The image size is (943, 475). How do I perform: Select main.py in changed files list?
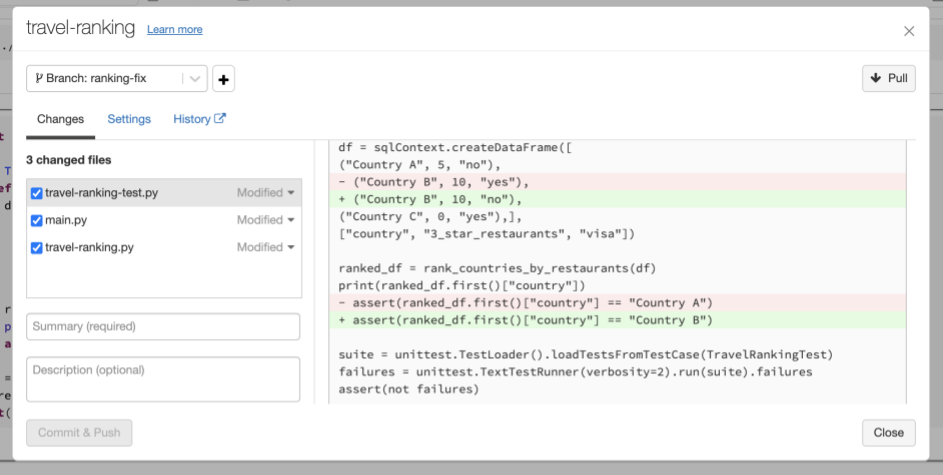tap(66, 220)
